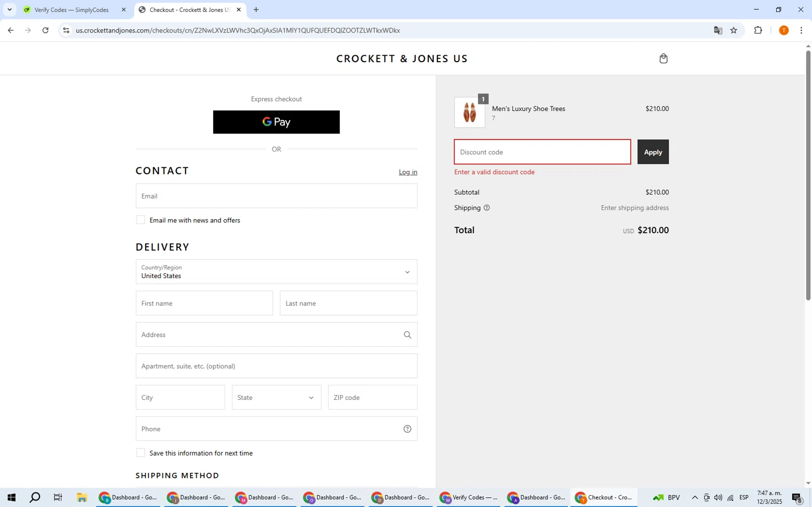The width and height of the screenshot is (812, 507).
Task: Click the page vertical scrollbar
Action: [x=808, y=176]
